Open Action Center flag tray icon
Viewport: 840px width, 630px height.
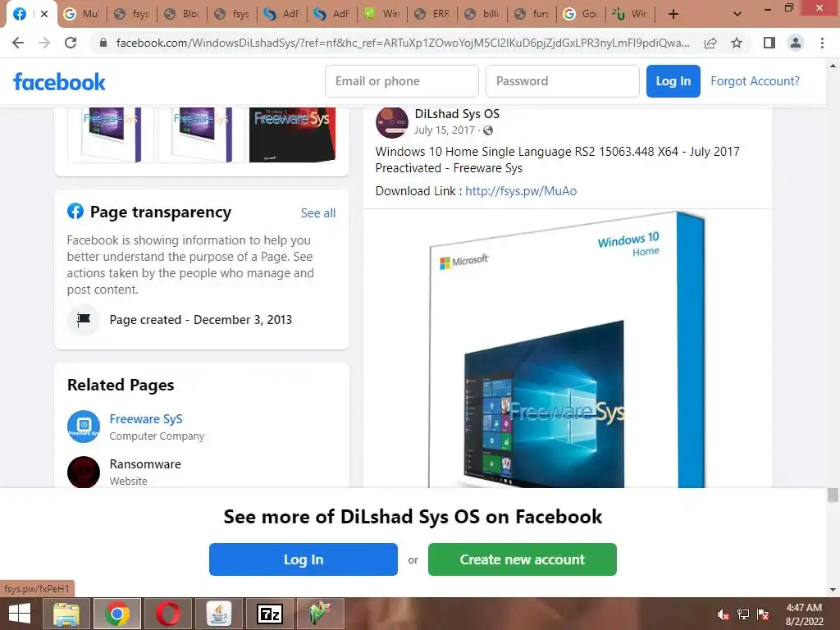(763, 614)
